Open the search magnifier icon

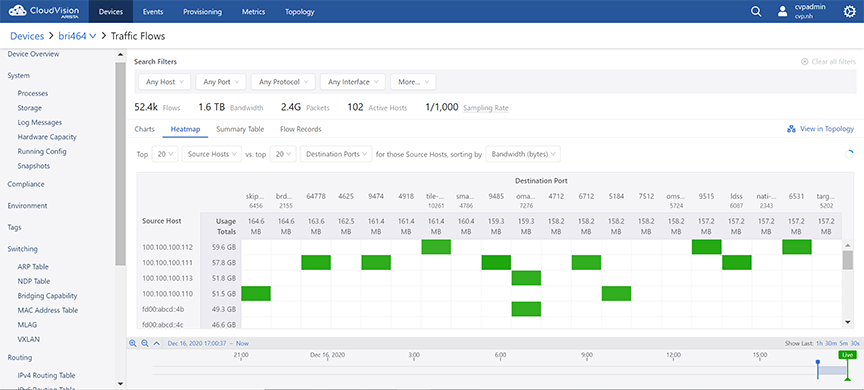coord(756,12)
